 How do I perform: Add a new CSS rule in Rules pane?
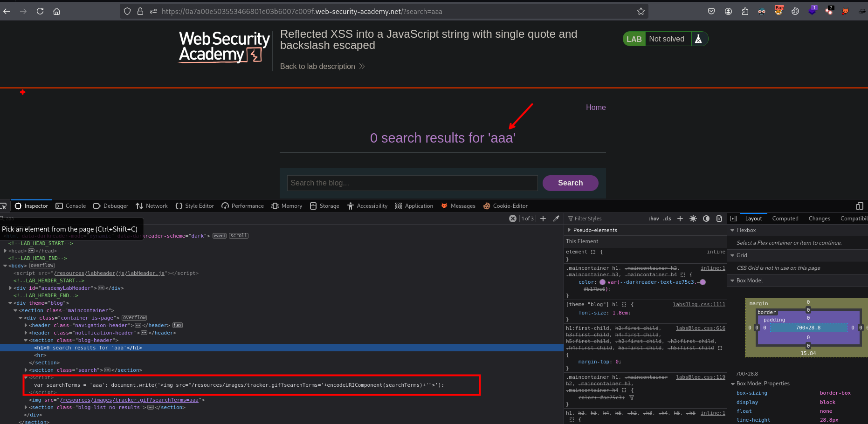[680, 219]
